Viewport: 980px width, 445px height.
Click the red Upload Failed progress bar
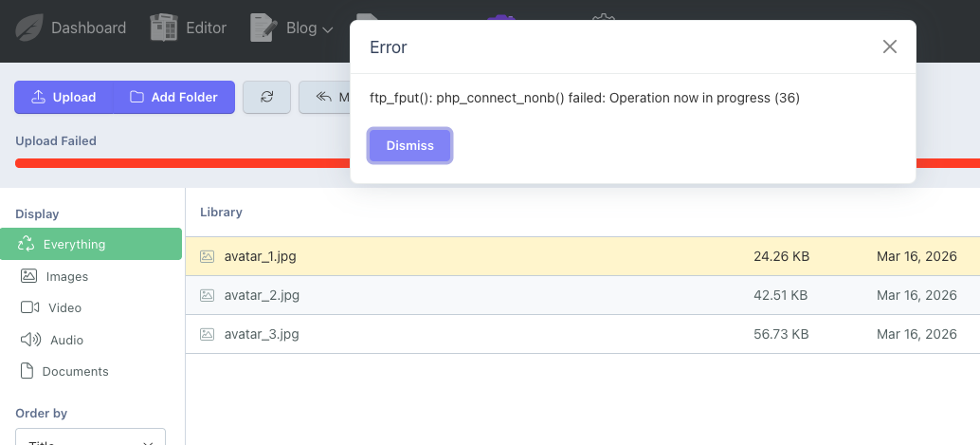[180, 163]
